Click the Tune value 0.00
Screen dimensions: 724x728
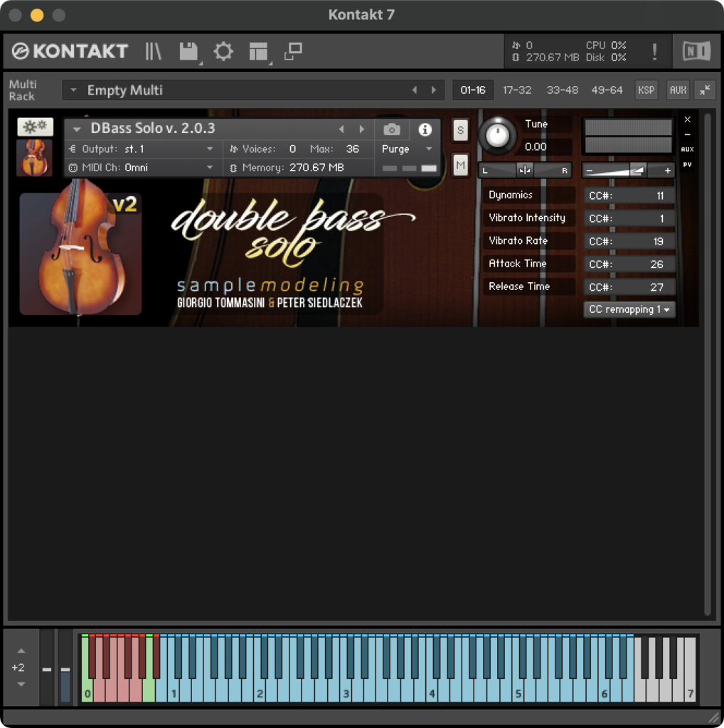coord(536,146)
